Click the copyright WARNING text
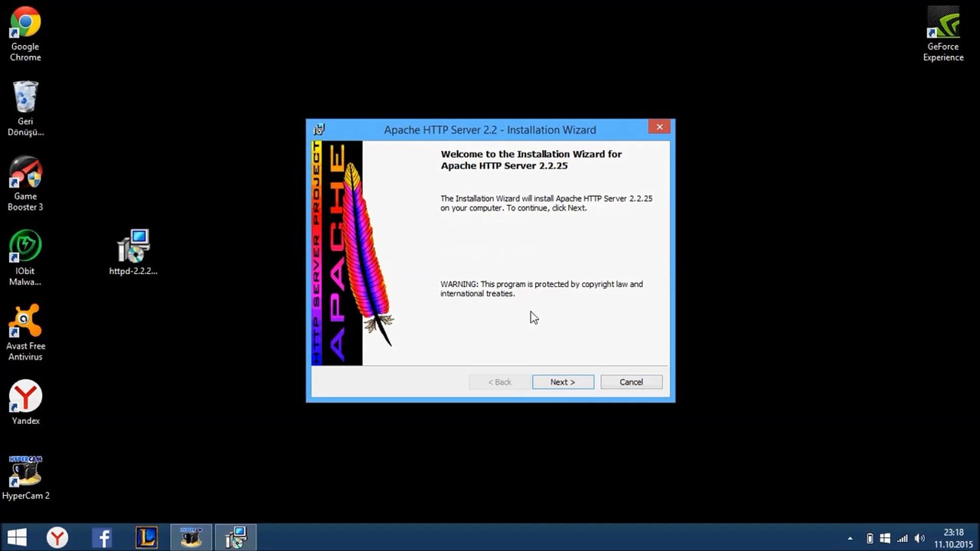 click(541, 289)
